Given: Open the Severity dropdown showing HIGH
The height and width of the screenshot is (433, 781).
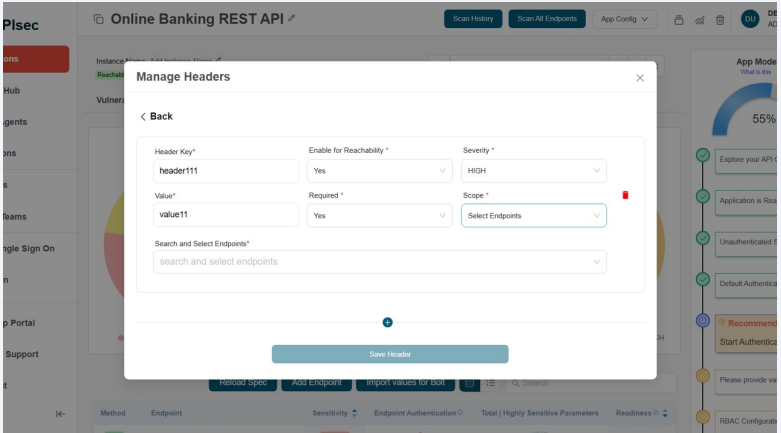Looking at the screenshot, I should click(533, 171).
